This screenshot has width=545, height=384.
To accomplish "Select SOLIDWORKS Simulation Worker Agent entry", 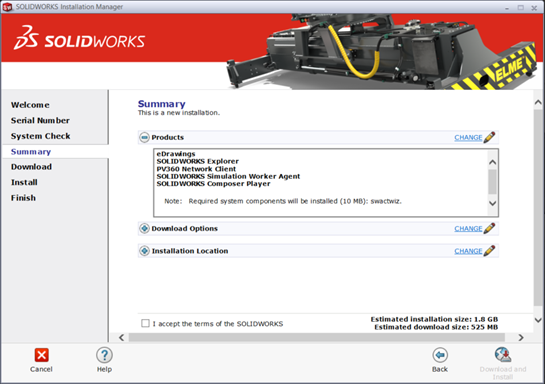I will (x=228, y=176).
